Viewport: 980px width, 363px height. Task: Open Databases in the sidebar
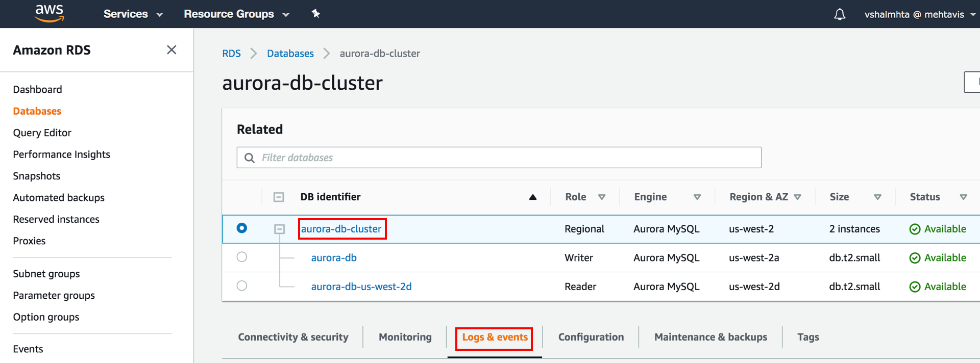[37, 111]
